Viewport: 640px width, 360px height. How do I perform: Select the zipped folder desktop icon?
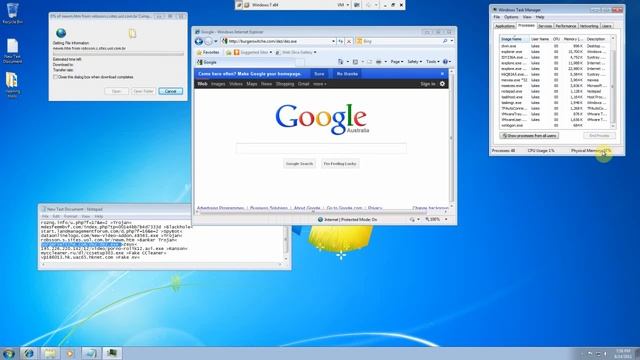point(12,85)
